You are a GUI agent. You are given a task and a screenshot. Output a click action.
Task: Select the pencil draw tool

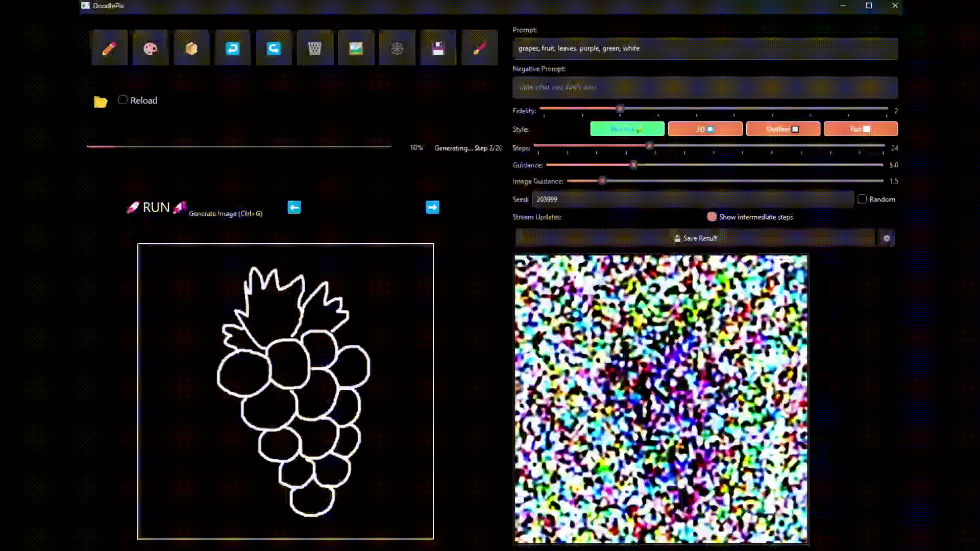tap(109, 48)
